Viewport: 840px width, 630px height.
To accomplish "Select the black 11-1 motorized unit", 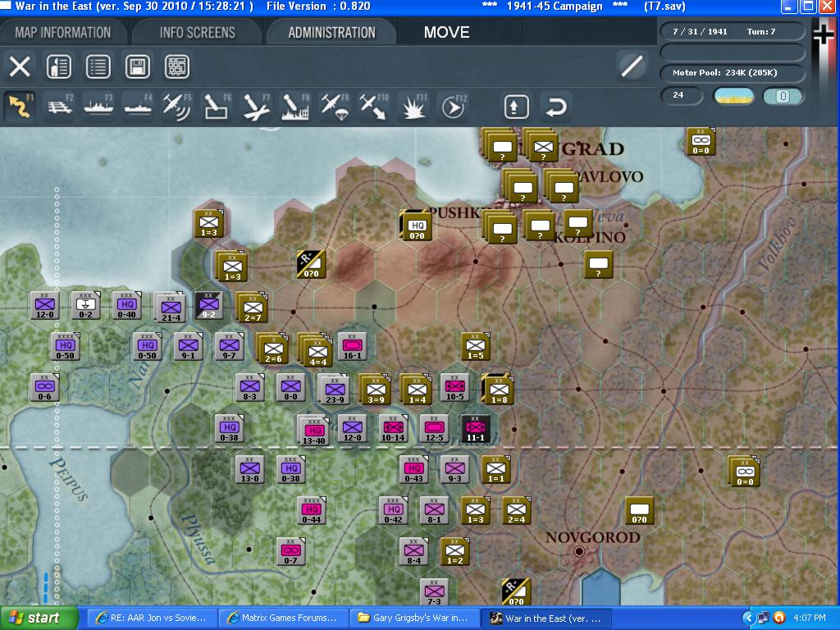I will 475,428.
